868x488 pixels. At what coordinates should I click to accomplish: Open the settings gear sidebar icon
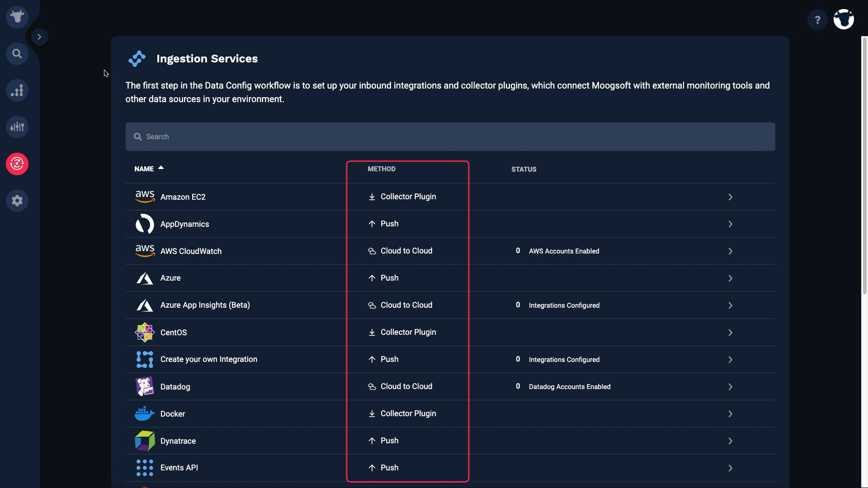tap(17, 200)
